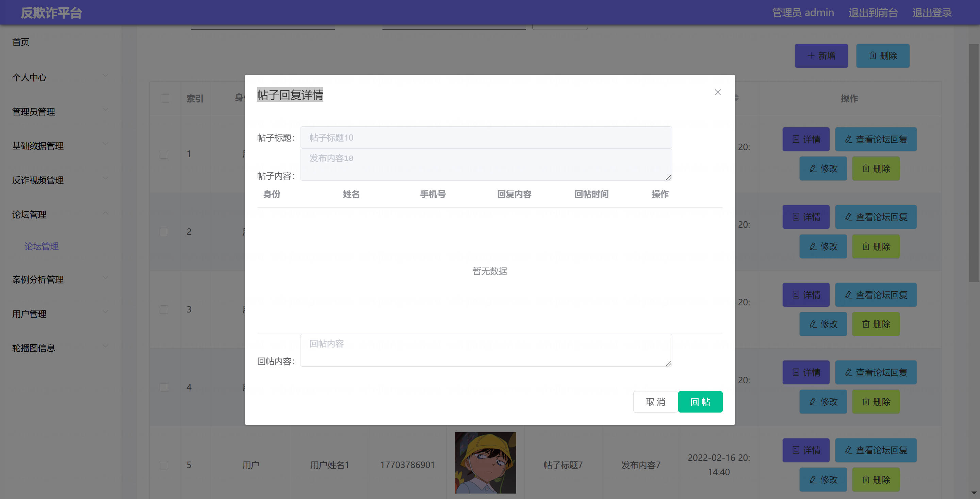Image resolution: width=980 pixels, height=499 pixels.
Task: Toggle the select-all checkbox in table header
Action: (165, 99)
